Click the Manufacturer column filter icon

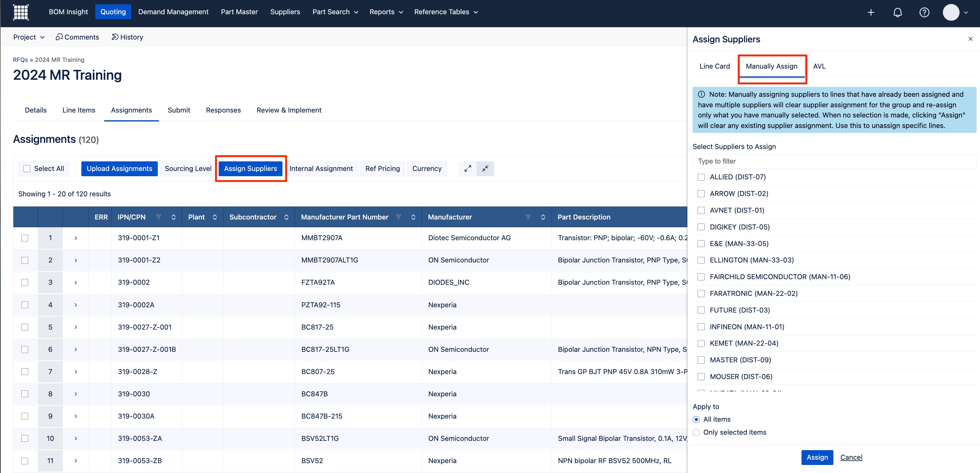click(528, 217)
